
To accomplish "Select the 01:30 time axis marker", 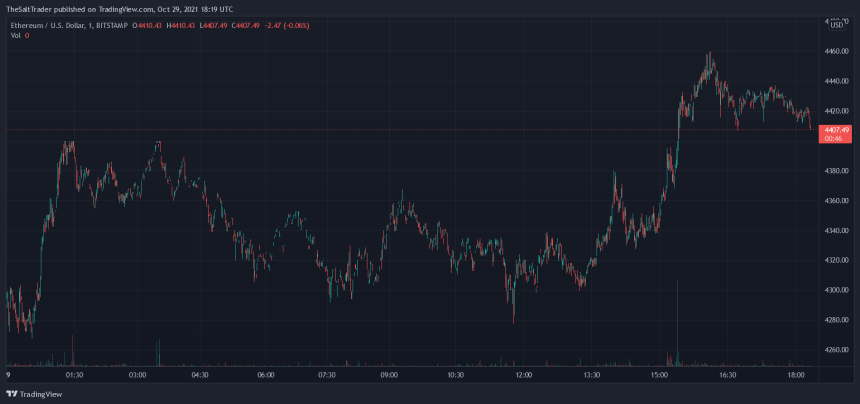I will [x=72, y=375].
